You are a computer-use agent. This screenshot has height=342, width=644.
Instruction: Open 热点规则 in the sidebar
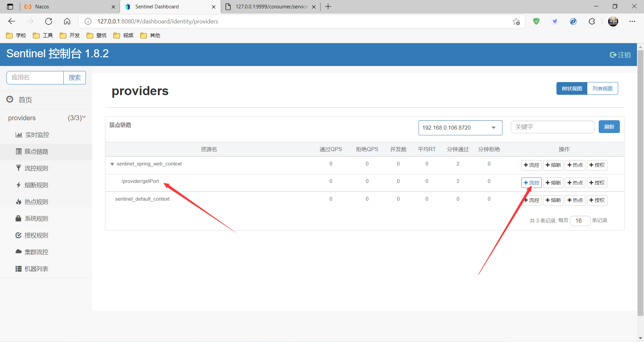tap(32, 202)
